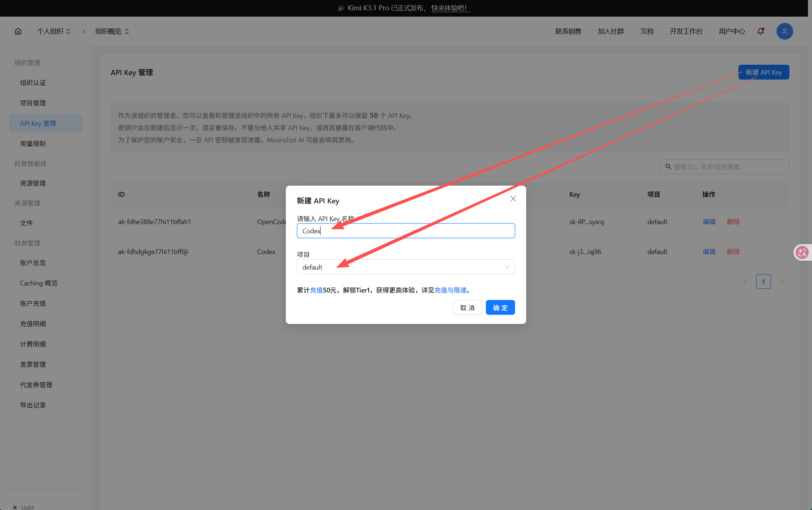
Task: Expand the 项目 default dropdown
Action: coord(406,267)
